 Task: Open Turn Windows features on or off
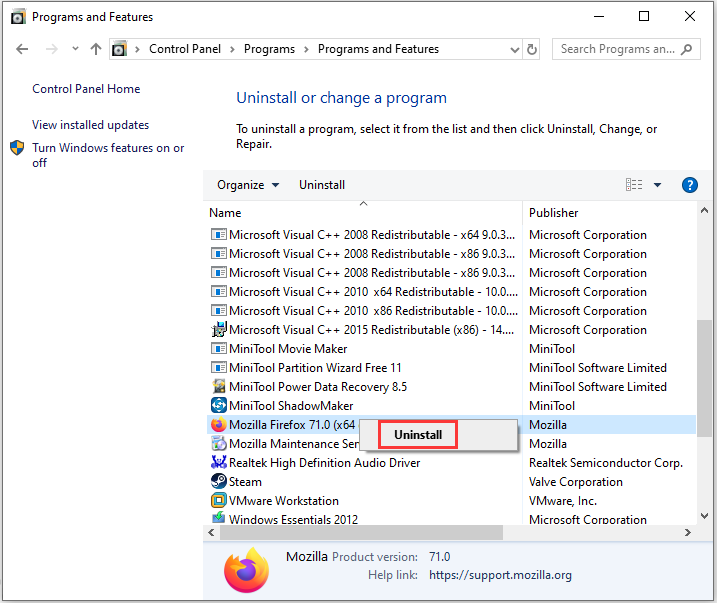[x=108, y=155]
